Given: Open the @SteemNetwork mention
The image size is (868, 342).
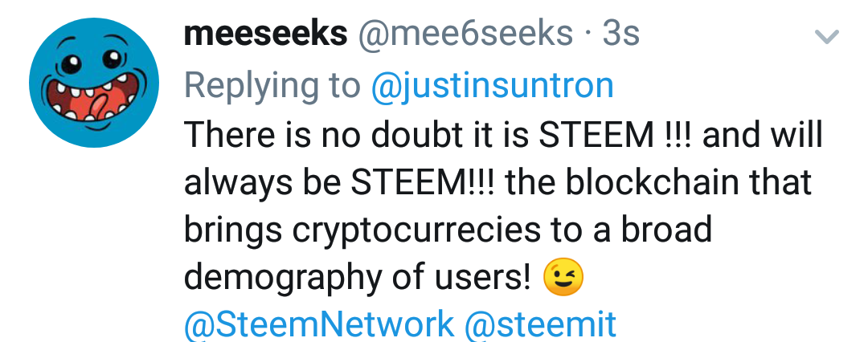Looking at the screenshot, I should pos(319,325).
